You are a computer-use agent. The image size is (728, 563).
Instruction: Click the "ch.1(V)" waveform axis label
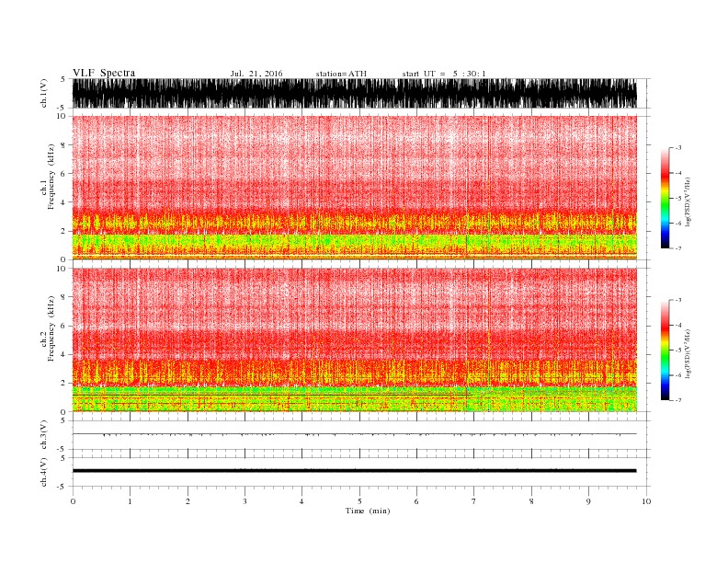(44, 93)
